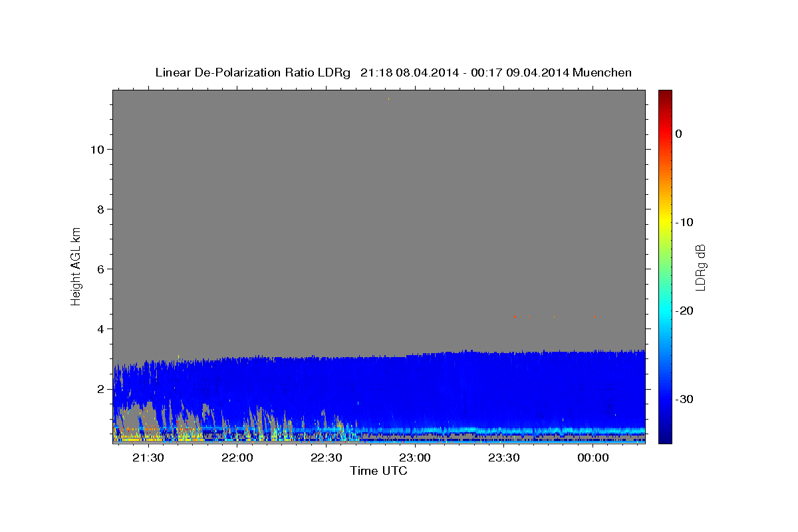Viewport: 798px width, 532px height.
Task: Click the 22:00 time tick label
Action: (x=237, y=458)
